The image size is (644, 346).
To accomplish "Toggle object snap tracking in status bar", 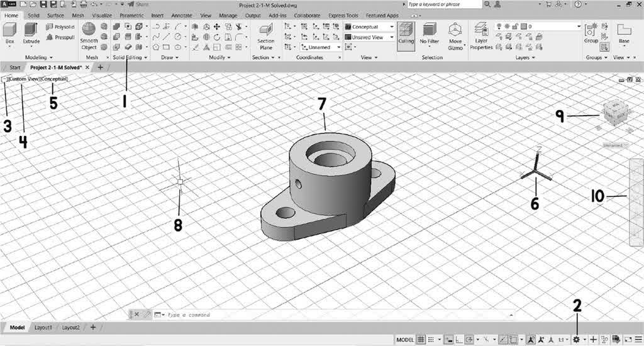I will point(503,340).
